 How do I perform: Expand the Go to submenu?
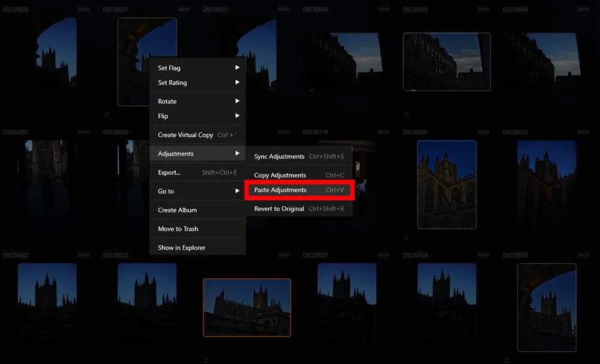pyautogui.click(x=197, y=191)
